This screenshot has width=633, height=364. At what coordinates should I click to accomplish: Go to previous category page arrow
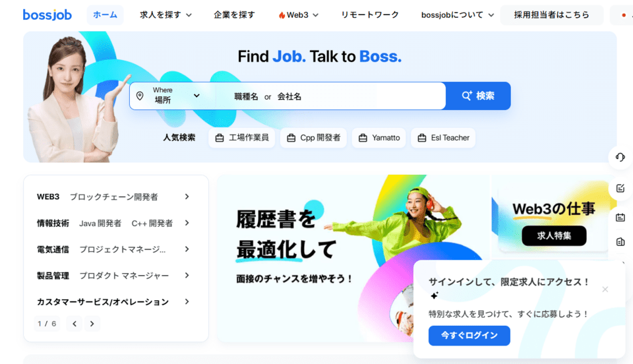(75, 324)
